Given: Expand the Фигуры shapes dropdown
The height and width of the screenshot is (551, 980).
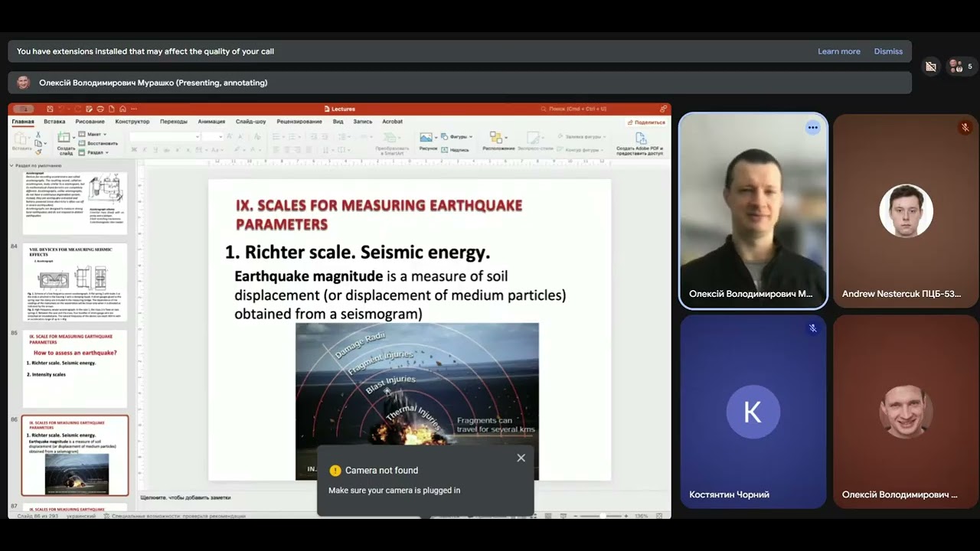Looking at the screenshot, I should pos(456,136).
